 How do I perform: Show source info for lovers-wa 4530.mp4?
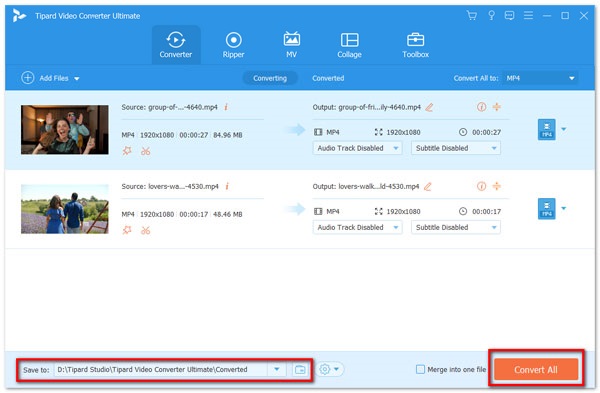pyautogui.click(x=227, y=186)
